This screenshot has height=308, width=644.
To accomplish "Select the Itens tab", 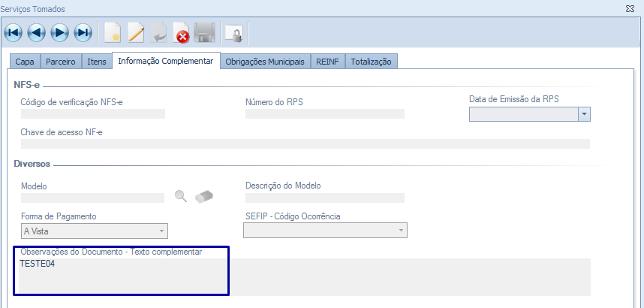I will pos(97,62).
